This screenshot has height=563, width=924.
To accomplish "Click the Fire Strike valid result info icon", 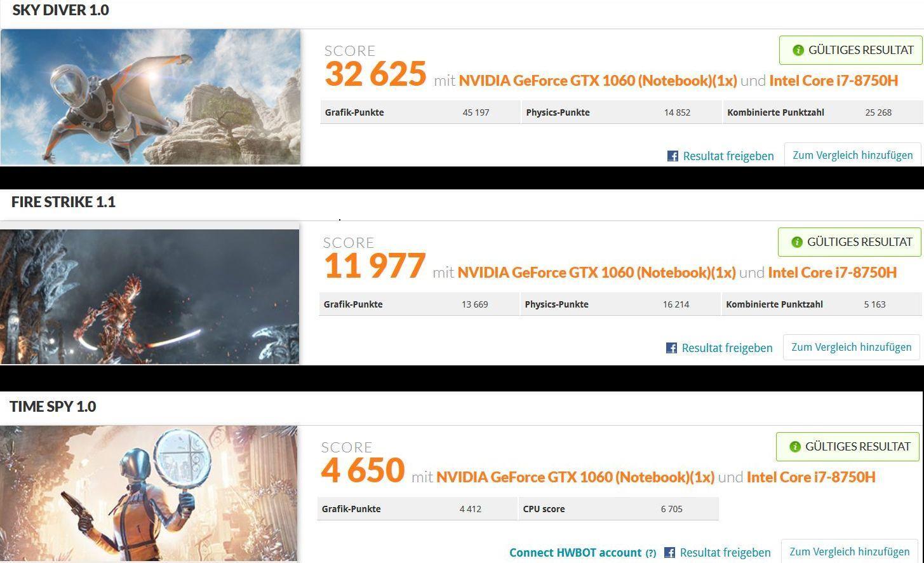I will pos(797,242).
